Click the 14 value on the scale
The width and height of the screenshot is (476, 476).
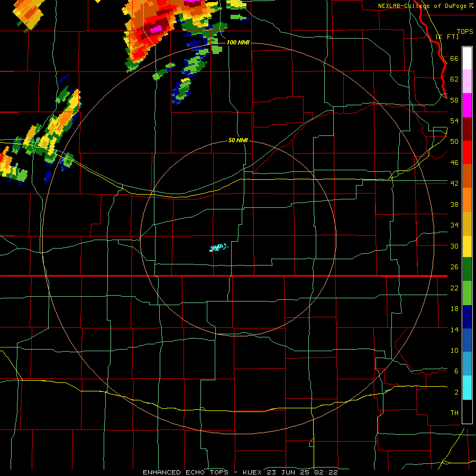click(x=454, y=329)
